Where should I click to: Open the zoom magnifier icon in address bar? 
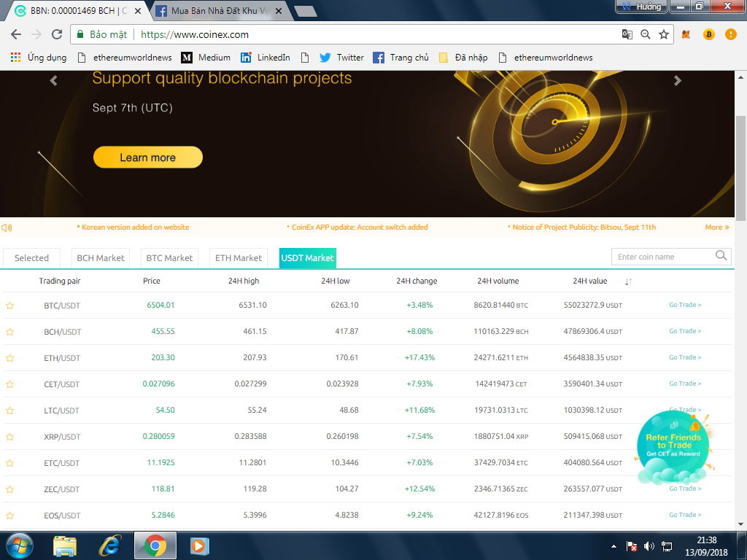tap(645, 34)
